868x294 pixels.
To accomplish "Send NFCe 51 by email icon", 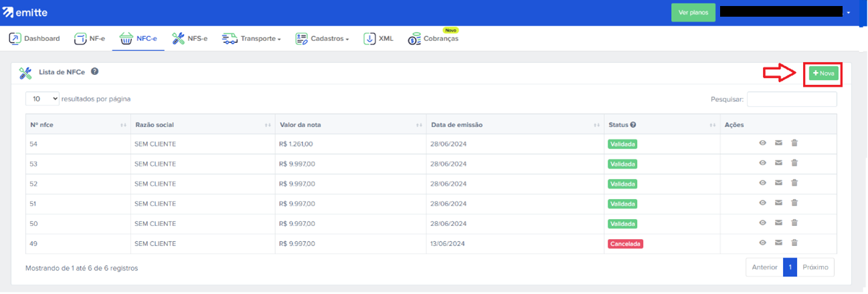I will click(x=778, y=203).
